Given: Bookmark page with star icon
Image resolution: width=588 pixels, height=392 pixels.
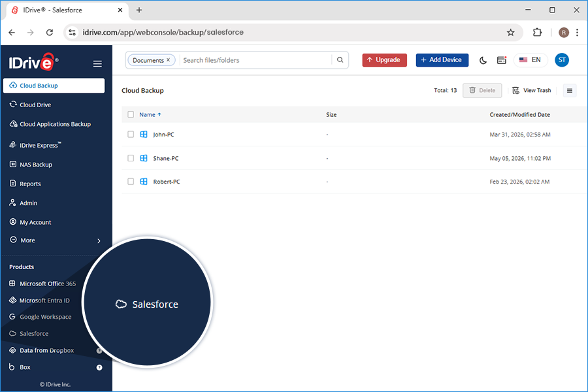Looking at the screenshot, I should click(511, 33).
